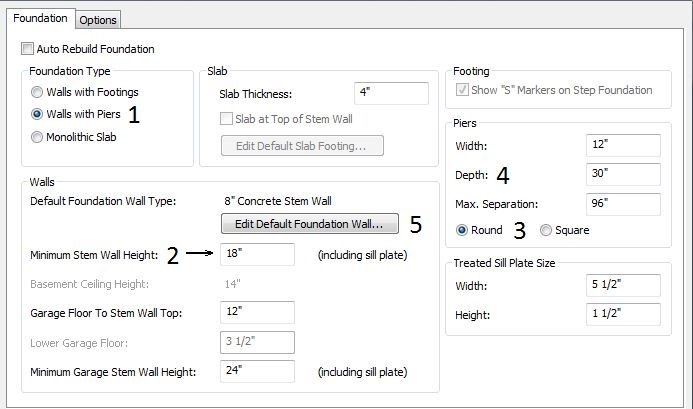Click Garage Floor To Stem Wall Top field
The height and width of the screenshot is (409, 693).
(257, 312)
